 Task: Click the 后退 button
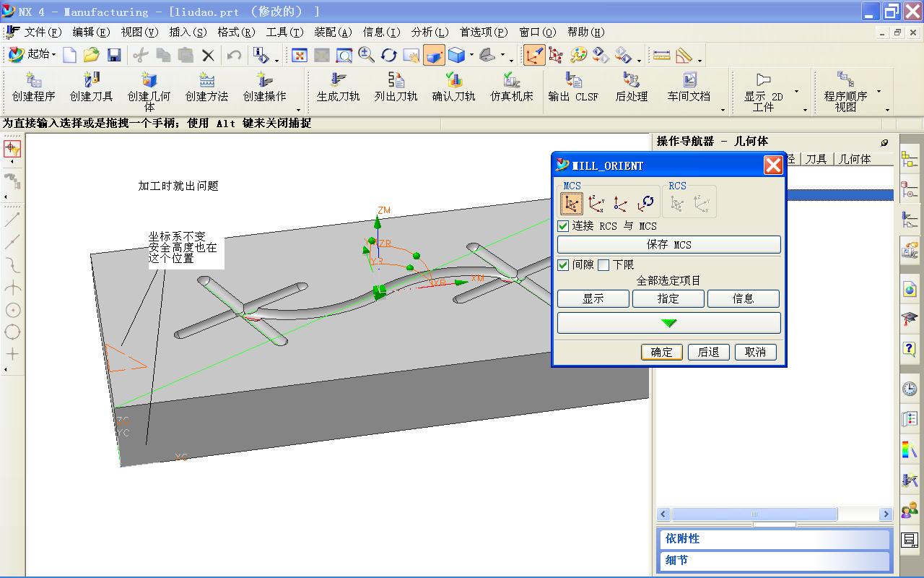coord(708,353)
